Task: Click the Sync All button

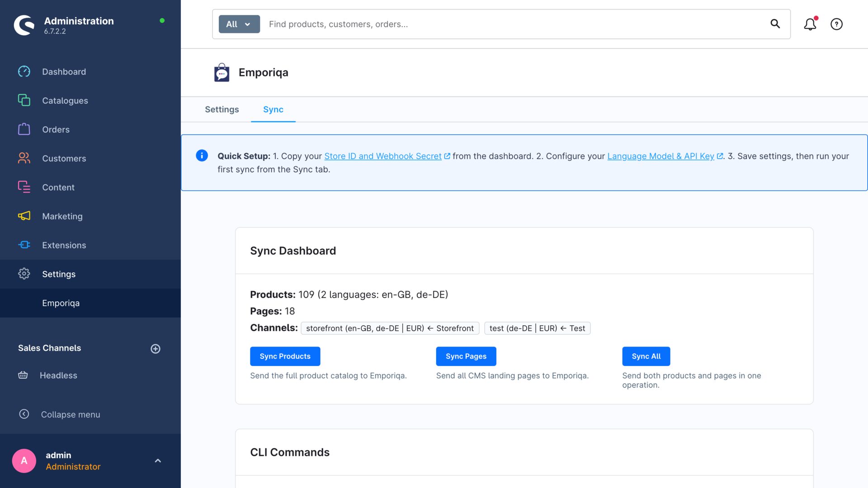Action: tap(646, 356)
